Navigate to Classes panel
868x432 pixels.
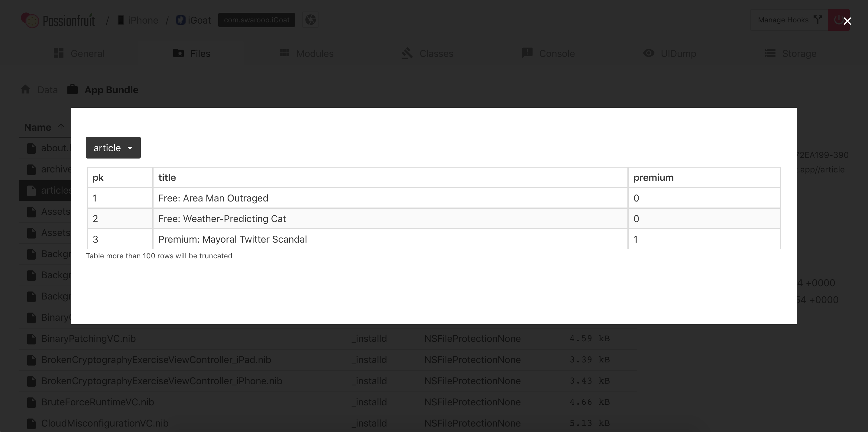click(x=436, y=53)
